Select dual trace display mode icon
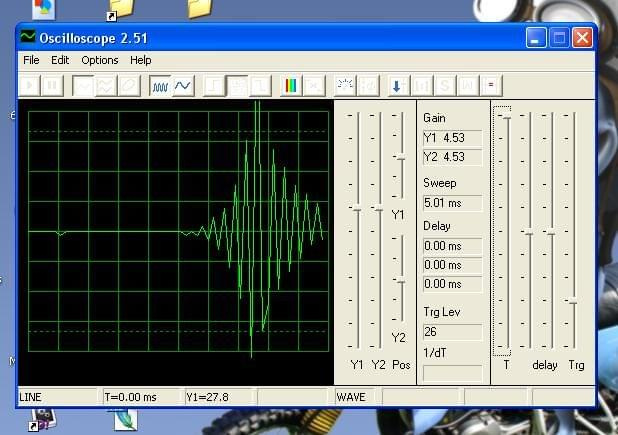This screenshot has width=618, height=435. [x=106, y=86]
